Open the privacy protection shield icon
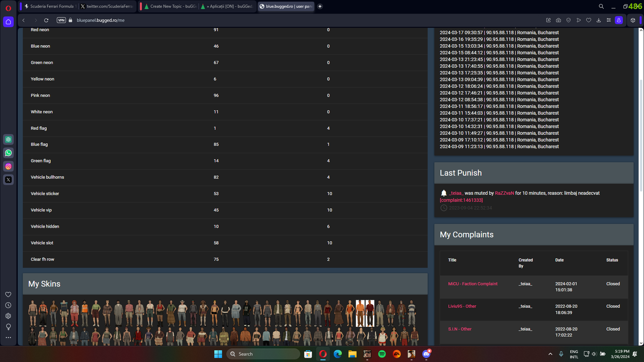The height and width of the screenshot is (362, 644). click(569, 20)
